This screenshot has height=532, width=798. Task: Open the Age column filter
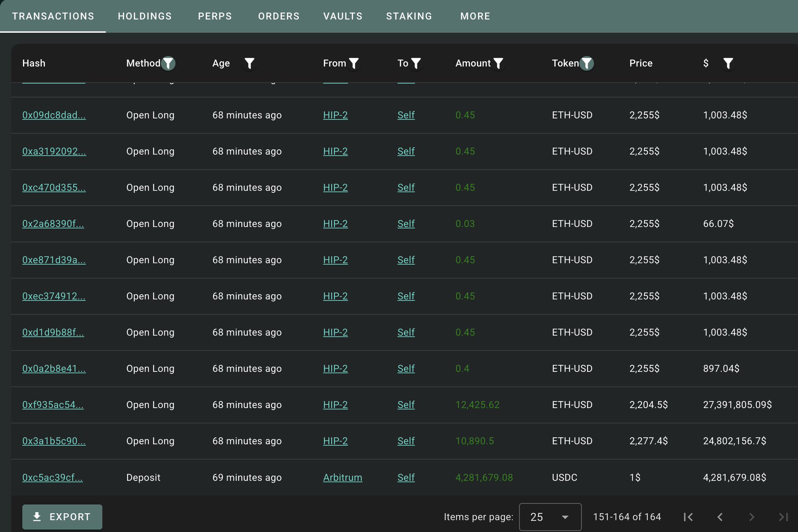click(x=249, y=63)
